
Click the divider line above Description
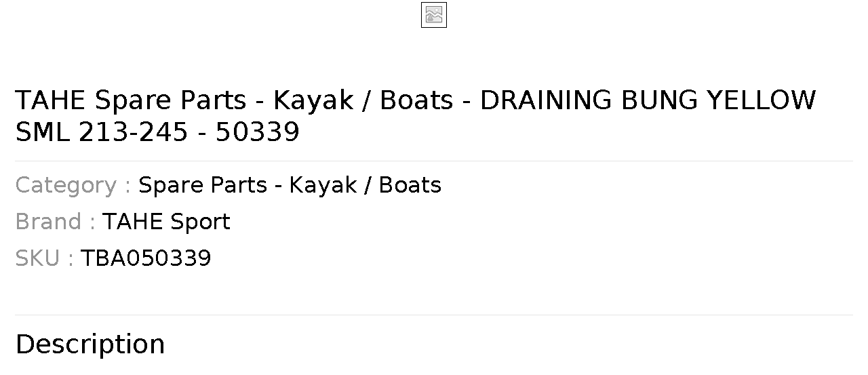[434, 315]
